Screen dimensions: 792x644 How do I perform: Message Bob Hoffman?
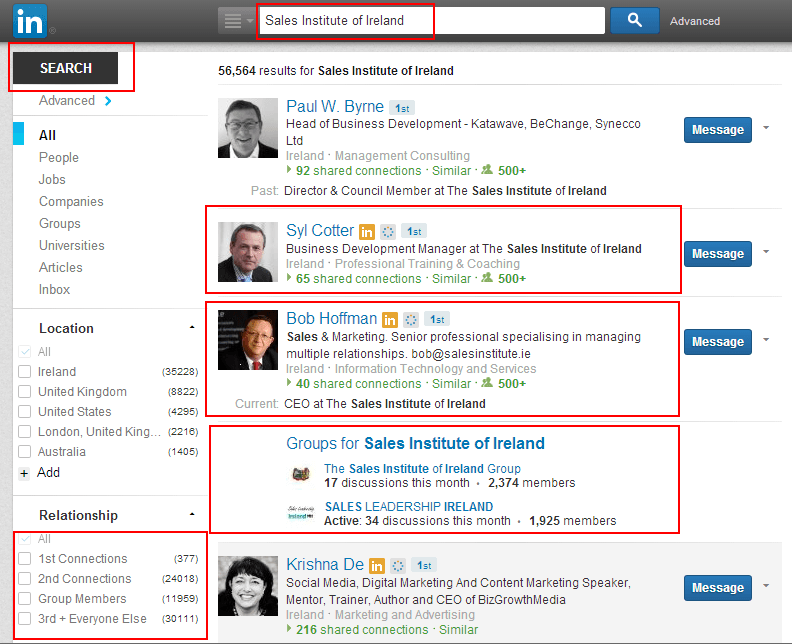click(x=718, y=341)
